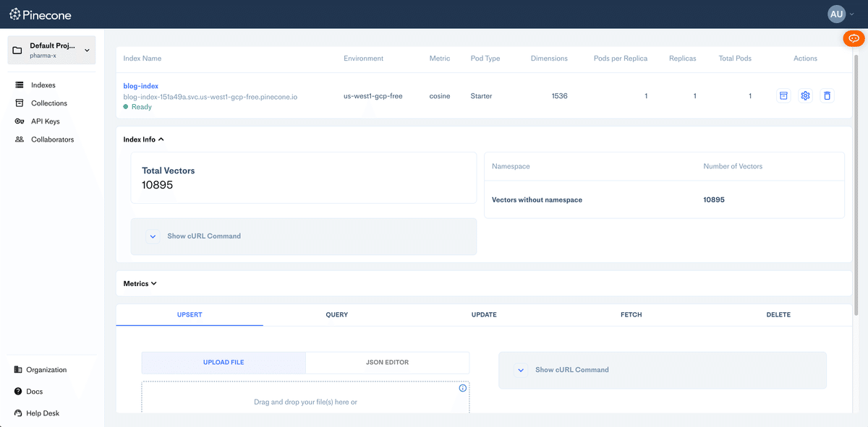Switch to the FETCH tab
Viewport: 868px width, 427px height.
pyautogui.click(x=631, y=315)
